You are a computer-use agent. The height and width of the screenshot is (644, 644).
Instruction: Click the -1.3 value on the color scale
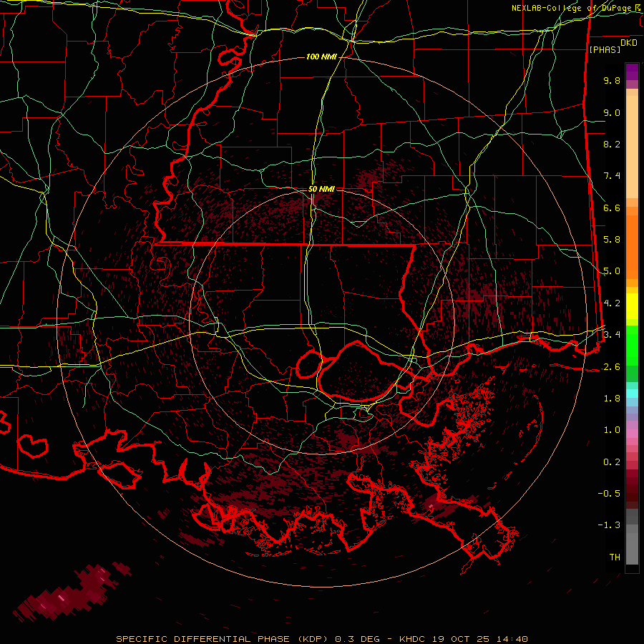(609, 525)
